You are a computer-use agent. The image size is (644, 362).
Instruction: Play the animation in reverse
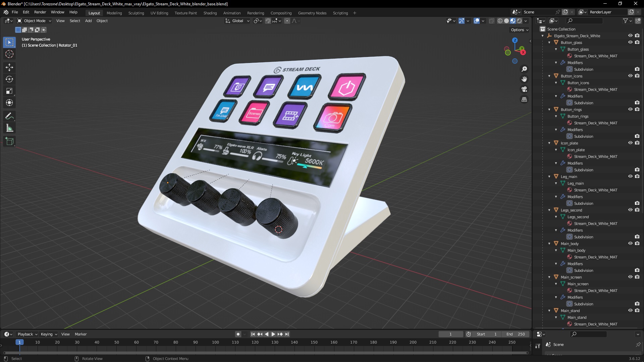pyautogui.click(x=267, y=334)
